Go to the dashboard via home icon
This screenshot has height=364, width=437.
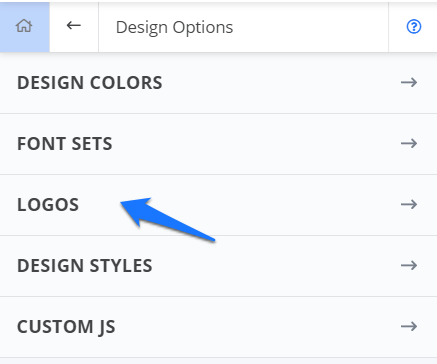(24, 26)
